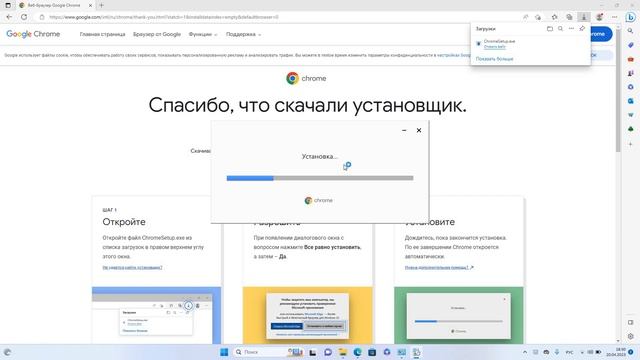The height and width of the screenshot is (360, 640).
Task: Open the sidebar Microsoft 365 icon
Action: (x=631, y=87)
